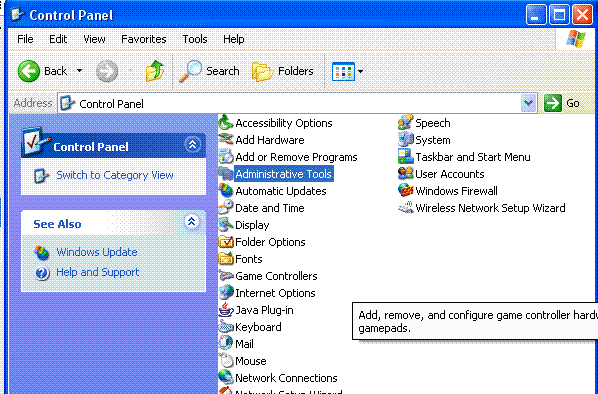598x394 pixels.
Task: Open the Windows Firewall icon
Action: click(x=405, y=191)
